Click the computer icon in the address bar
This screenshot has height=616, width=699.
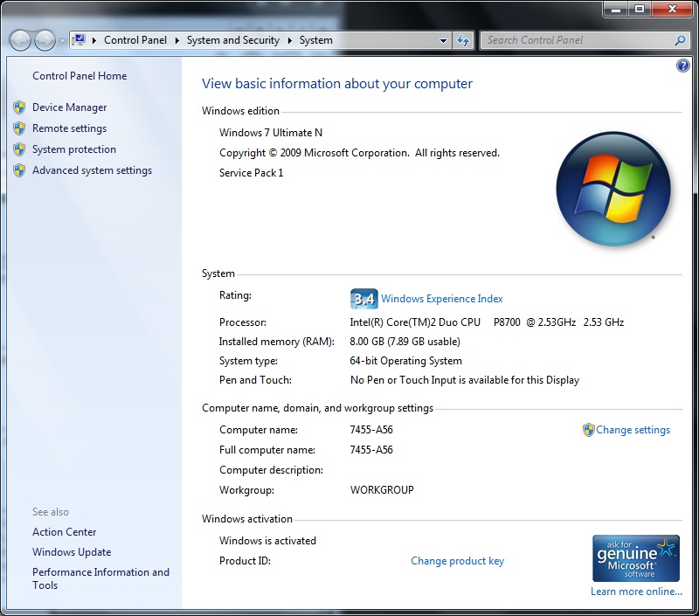coord(79,40)
